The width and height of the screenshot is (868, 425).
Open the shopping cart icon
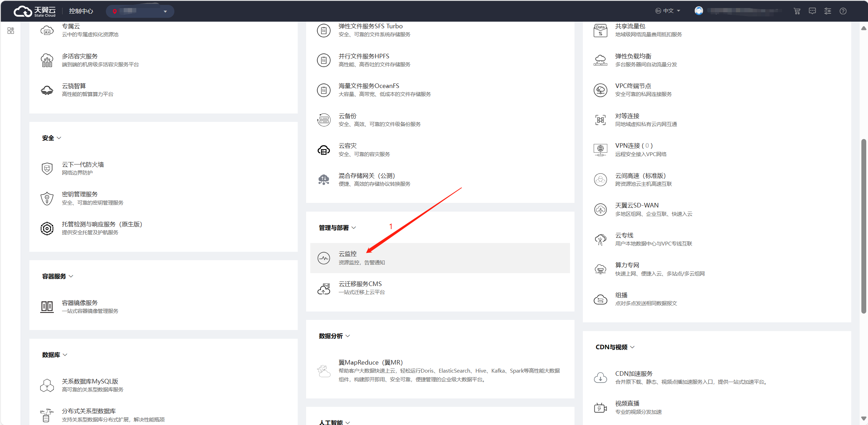pyautogui.click(x=797, y=11)
